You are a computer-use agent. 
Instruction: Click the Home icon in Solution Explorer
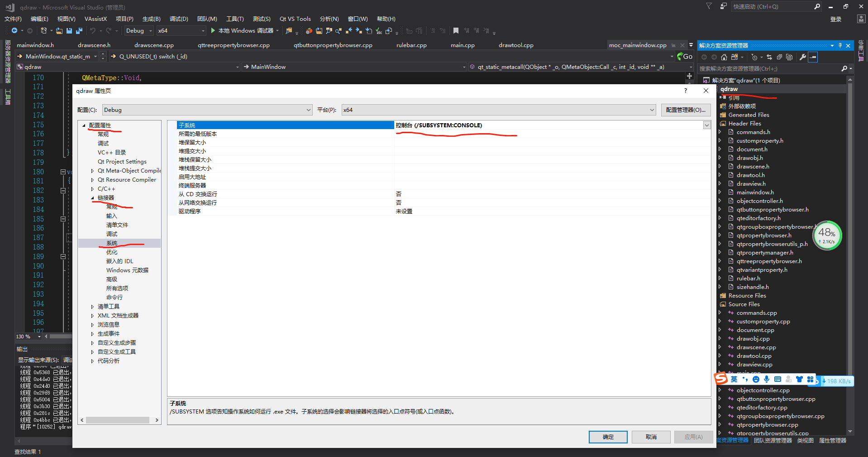click(x=724, y=57)
